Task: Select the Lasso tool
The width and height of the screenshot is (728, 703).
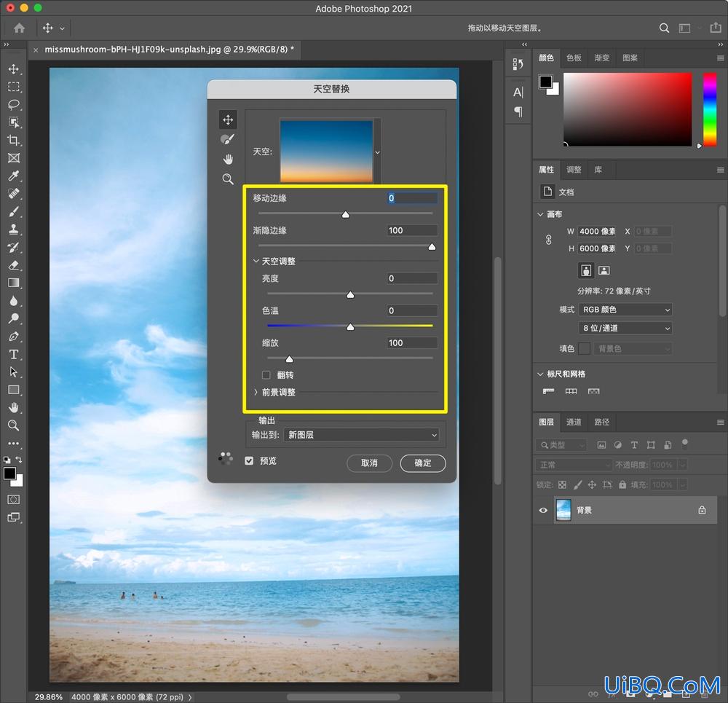Action: pyautogui.click(x=13, y=105)
